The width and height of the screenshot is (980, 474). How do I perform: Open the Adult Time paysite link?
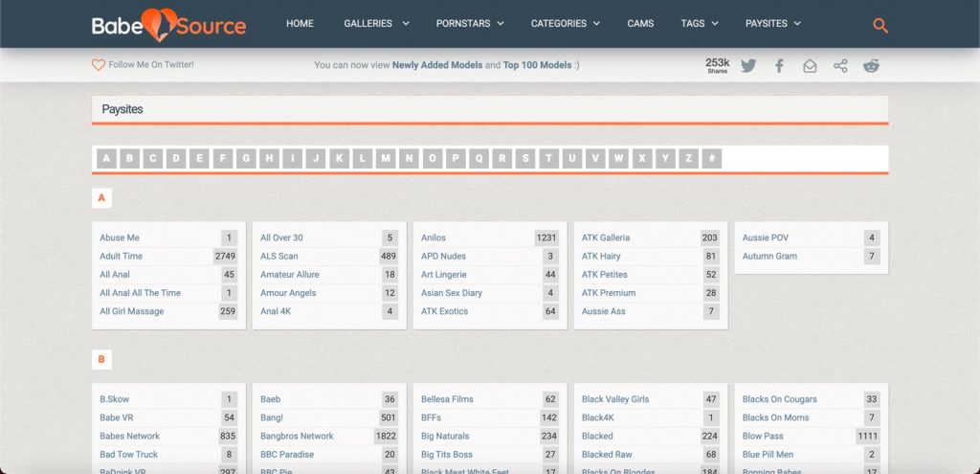tap(122, 256)
